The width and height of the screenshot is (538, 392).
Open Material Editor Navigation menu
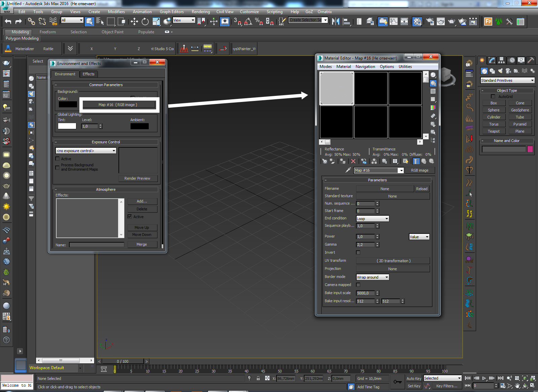pyautogui.click(x=365, y=67)
